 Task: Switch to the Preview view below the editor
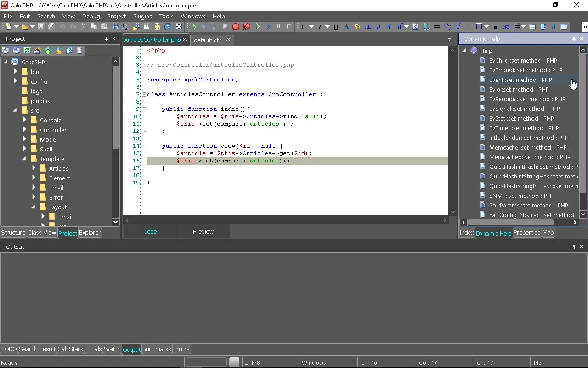pos(203,231)
